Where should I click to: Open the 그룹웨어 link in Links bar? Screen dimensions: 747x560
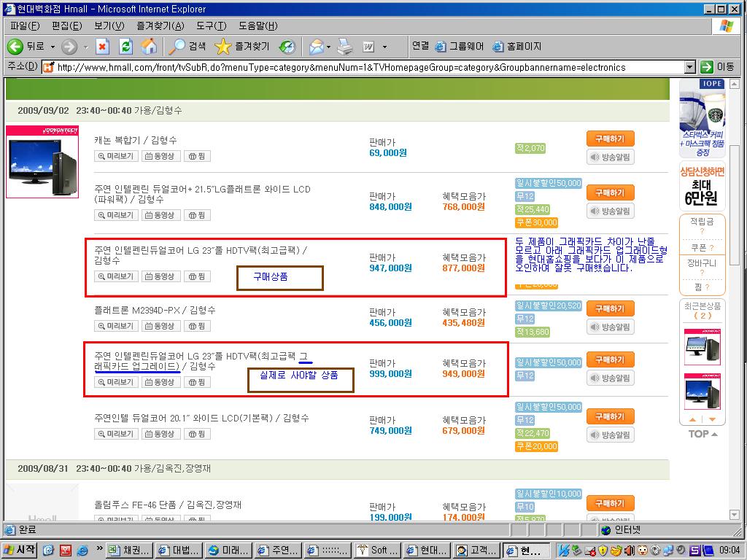[x=460, y=46]
